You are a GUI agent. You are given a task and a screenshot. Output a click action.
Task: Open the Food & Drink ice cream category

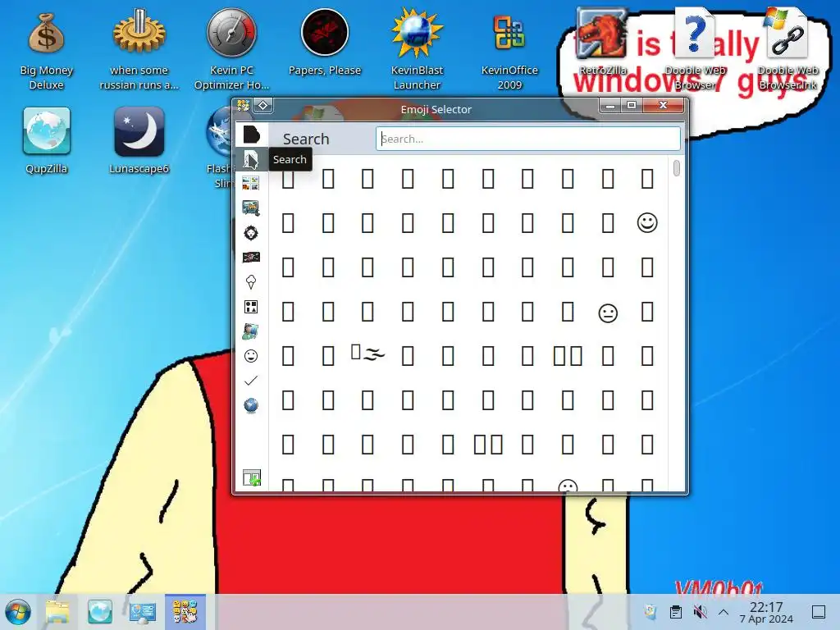click(x=251, y=282)
